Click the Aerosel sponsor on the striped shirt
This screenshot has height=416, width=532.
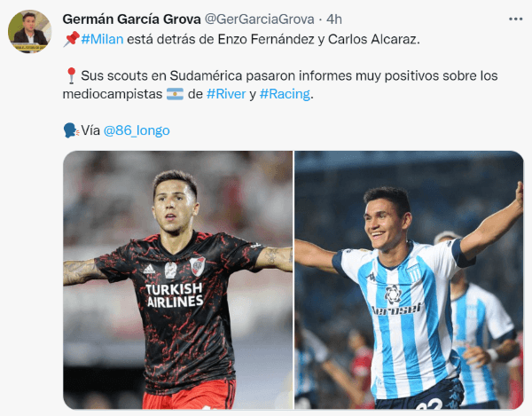click(x=396, y=309)
